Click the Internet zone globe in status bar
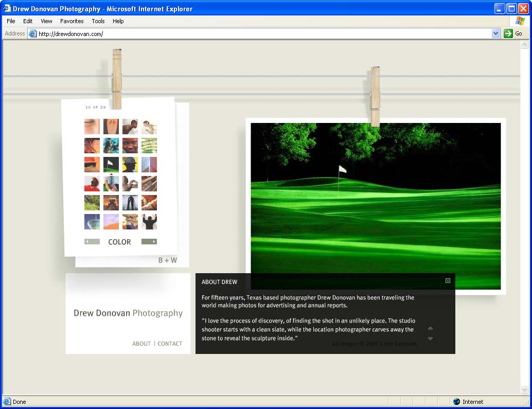This screenshot has width=532, height=409. [456, 402]
